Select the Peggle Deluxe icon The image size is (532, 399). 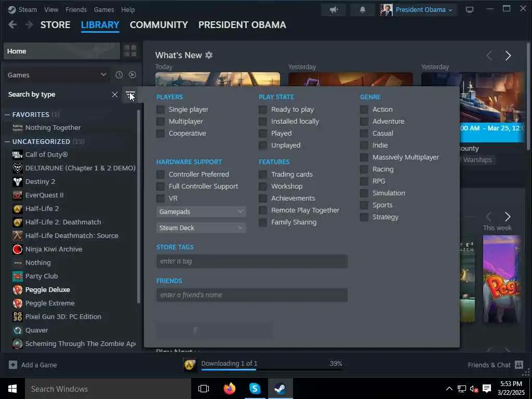[x=18, y=290]
